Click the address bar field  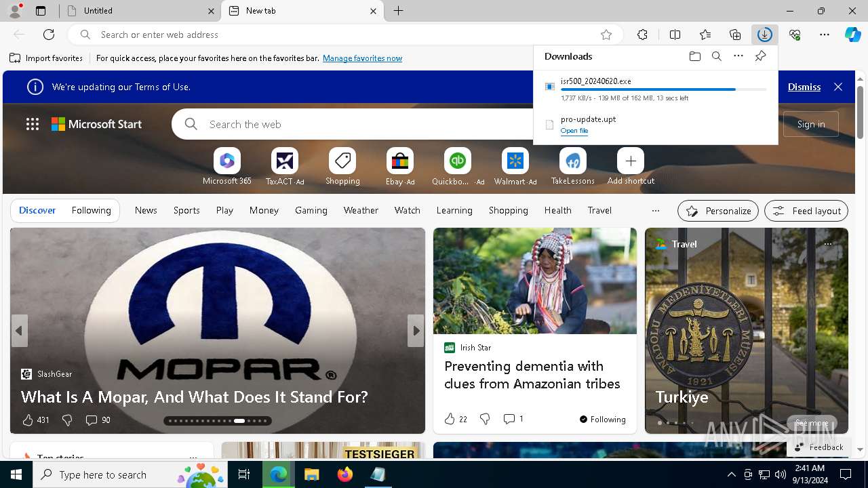346,35
